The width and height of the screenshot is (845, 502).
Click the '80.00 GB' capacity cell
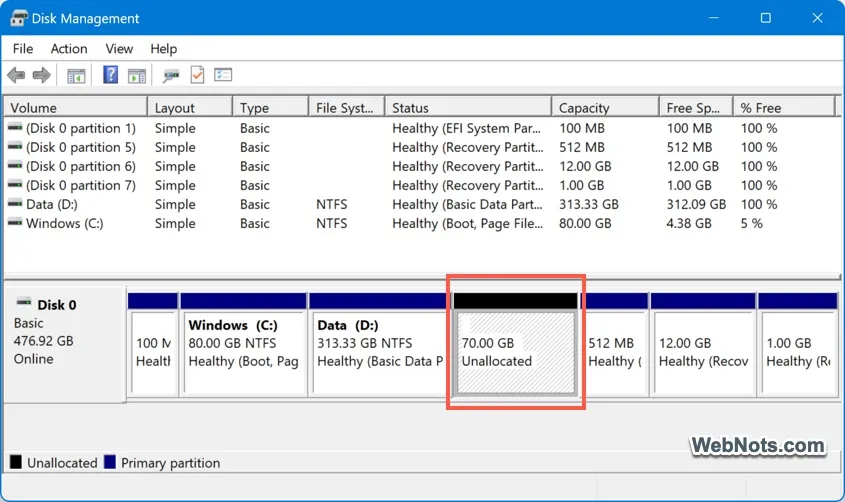tap(585, 223)
